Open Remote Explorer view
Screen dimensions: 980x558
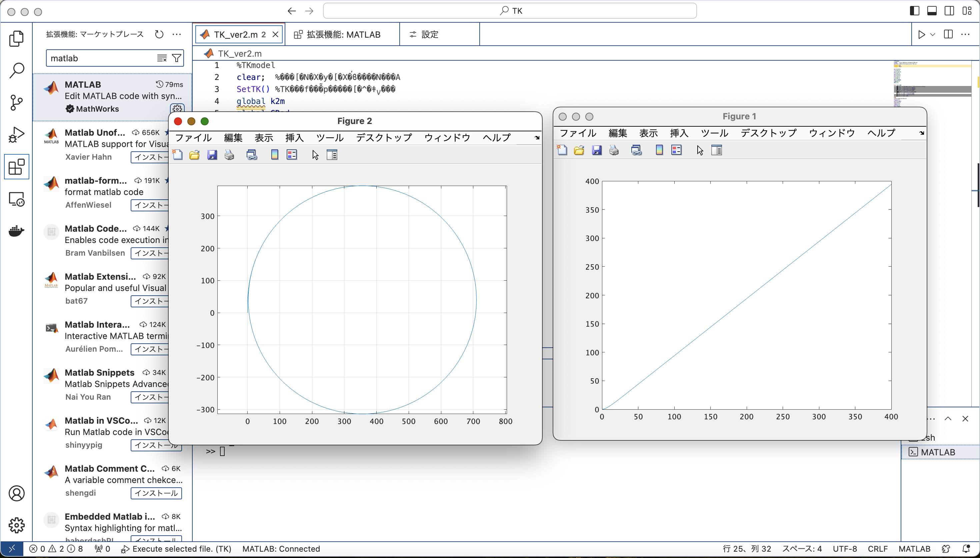[16, 199]
